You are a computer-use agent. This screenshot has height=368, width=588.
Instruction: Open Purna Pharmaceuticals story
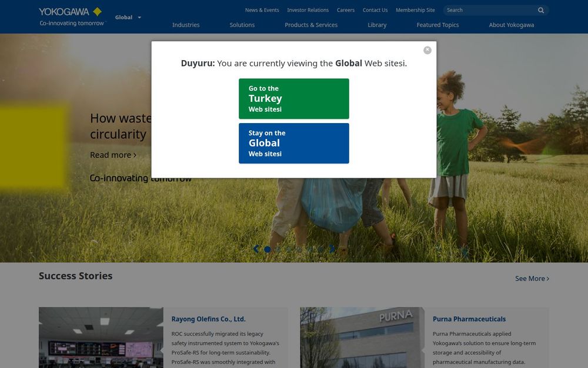[x=469, y=319]
